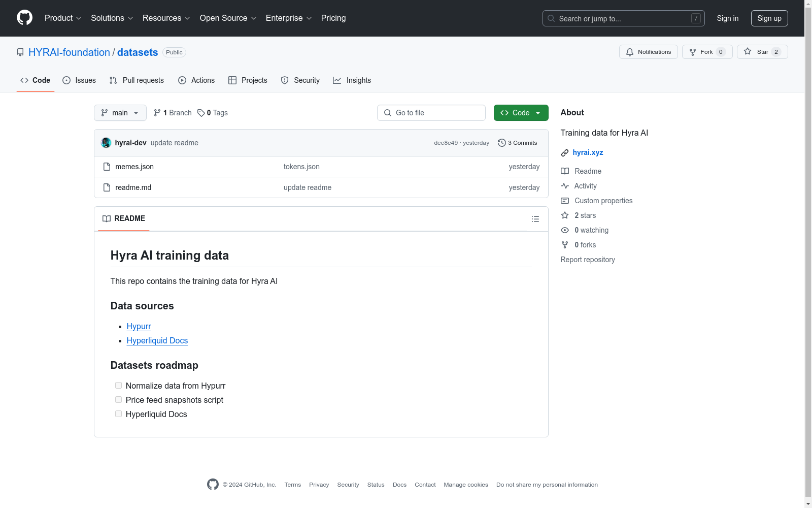This screenshot has height=508, width=812.
Task: Click the eye icon beside 0 watching
Action: tap(565, 230)
